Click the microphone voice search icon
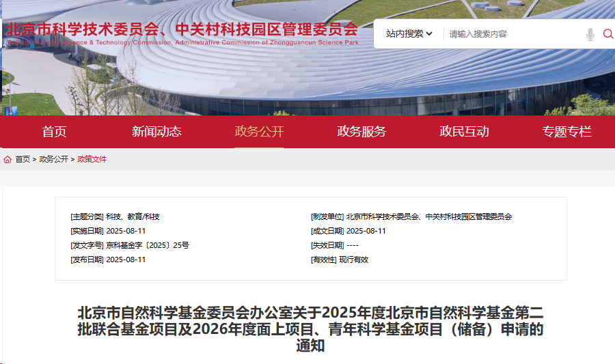 click(x=590, y=34)
